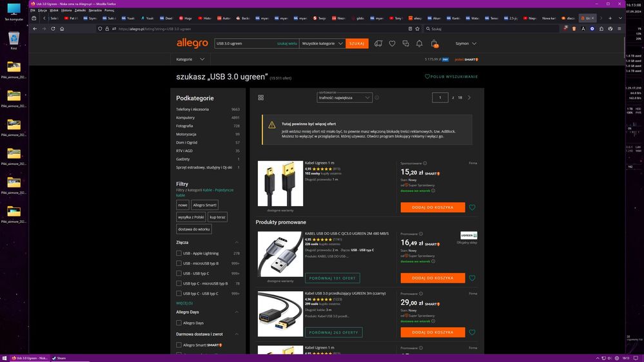This screenshot has width=644, height=362.
Task: Collapse the Złącza filter section
Action: [x=237, y=243]
